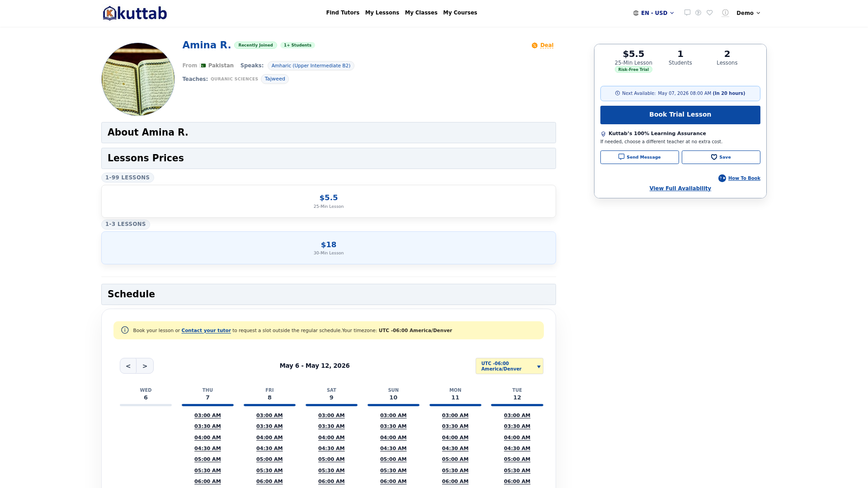Open My Classes page
This screenshot has height=488, width=868.
pyautogui.click(x=421, y=13)
